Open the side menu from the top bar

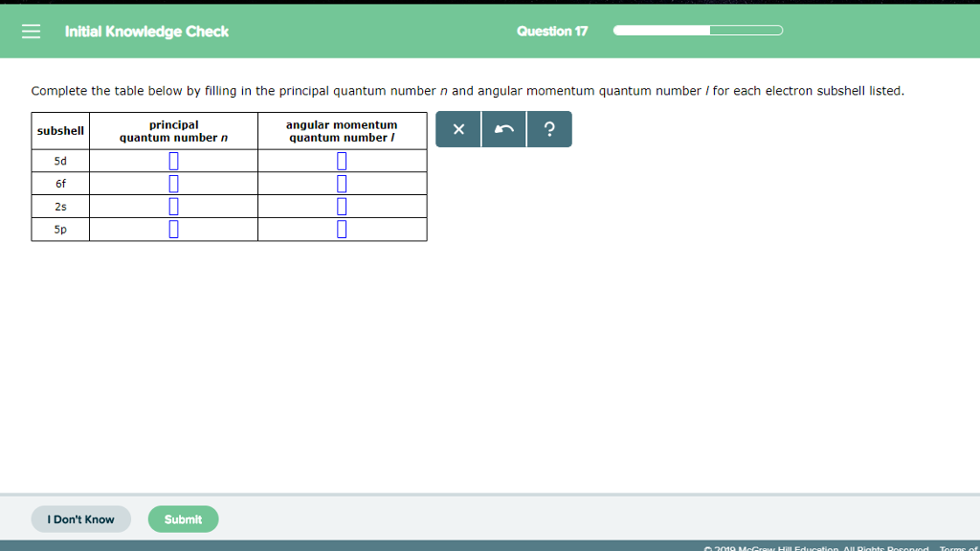click(31, 30)
